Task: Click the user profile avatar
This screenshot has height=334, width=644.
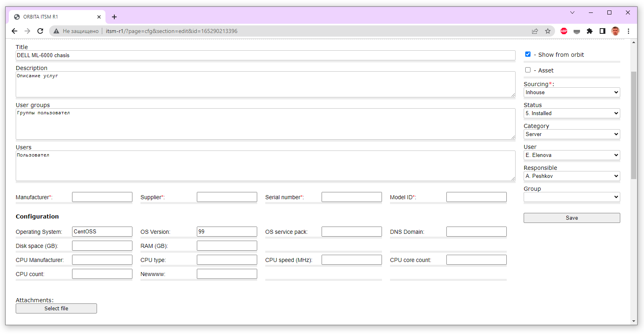Action: pos(615,31)
